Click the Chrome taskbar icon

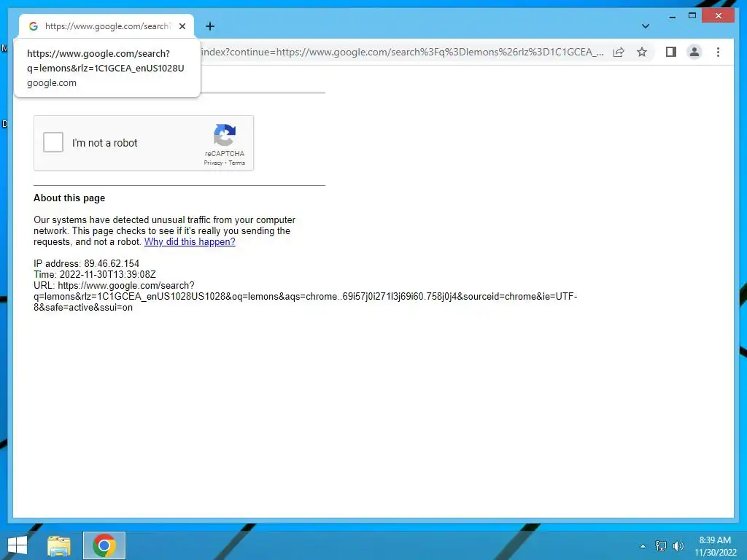104,545
